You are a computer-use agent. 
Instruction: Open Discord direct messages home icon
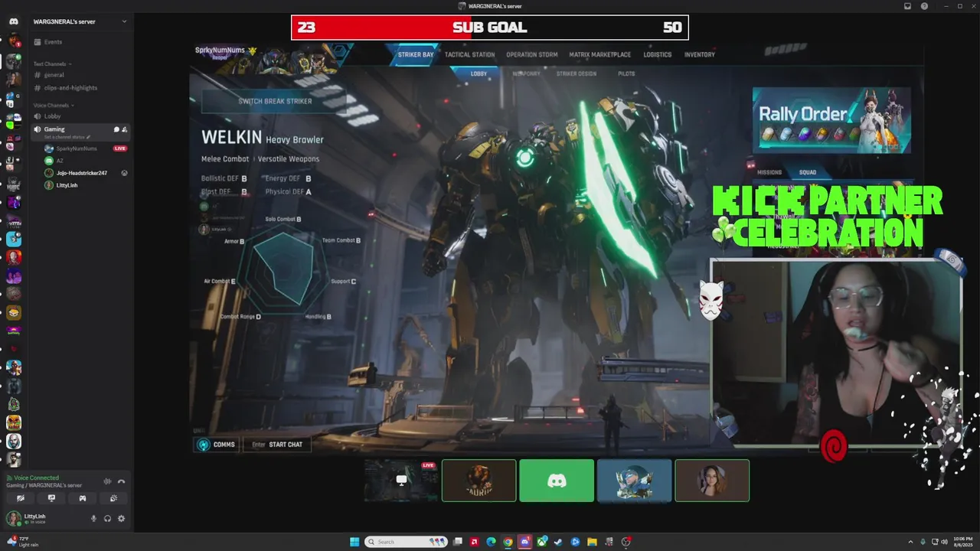(14, 21)
